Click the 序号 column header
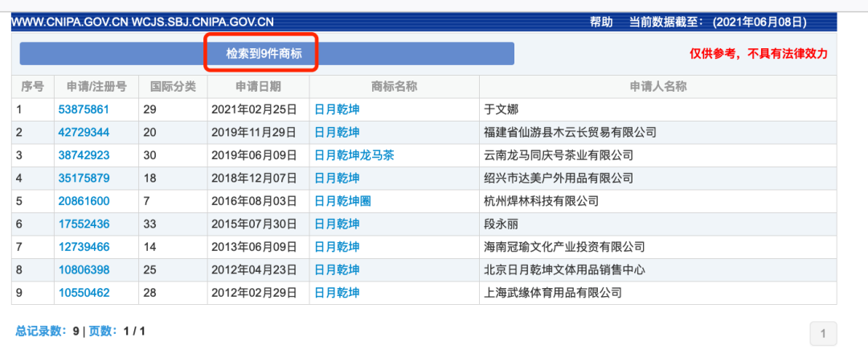Image resolution: width=868 pixels, height=358 pixels. pyautogui.click(x=33, y=86)
